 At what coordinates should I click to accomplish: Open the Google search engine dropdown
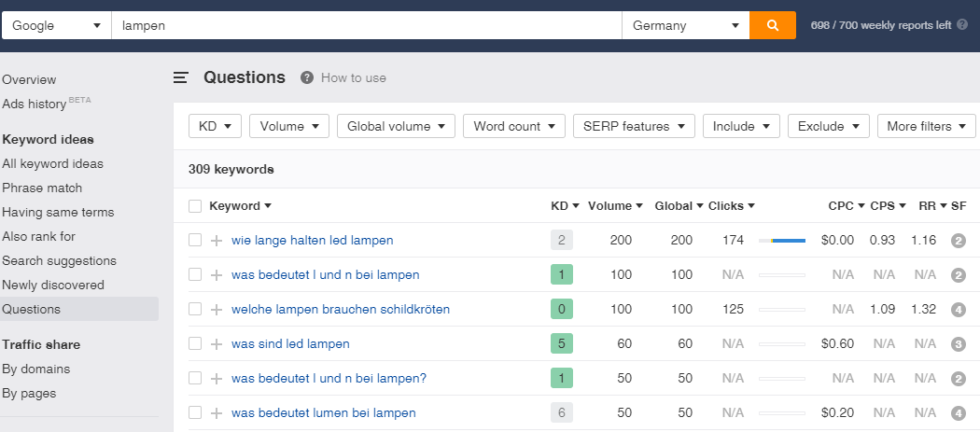coord(56,25)
